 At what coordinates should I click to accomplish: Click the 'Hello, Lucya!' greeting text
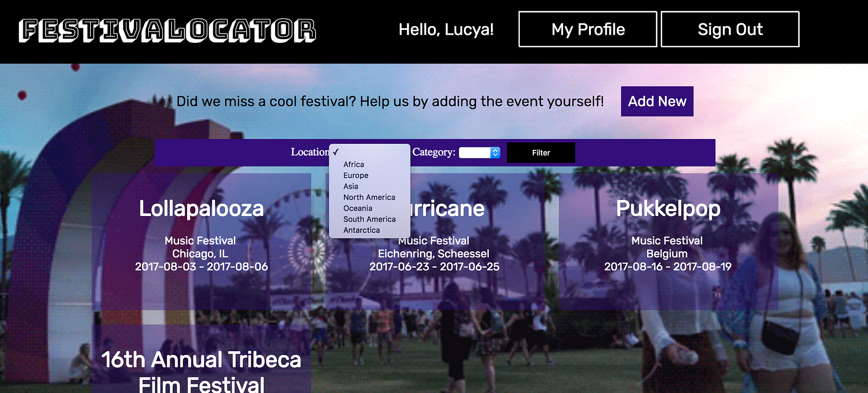(x=446, y=29)
